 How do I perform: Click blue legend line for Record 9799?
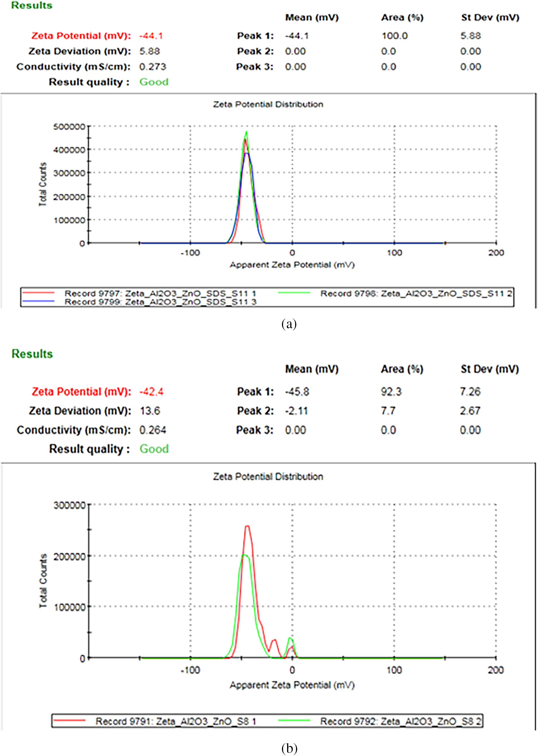[38, 301]
